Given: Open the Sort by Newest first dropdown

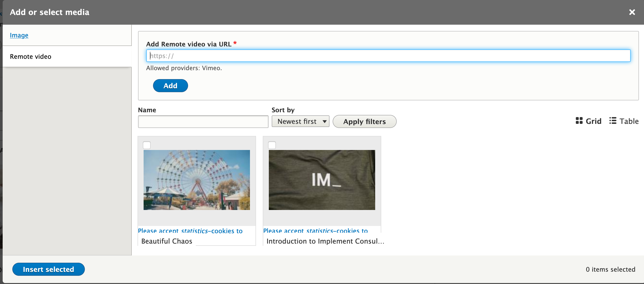Looking at the screenshot, I should pos(300,121).
